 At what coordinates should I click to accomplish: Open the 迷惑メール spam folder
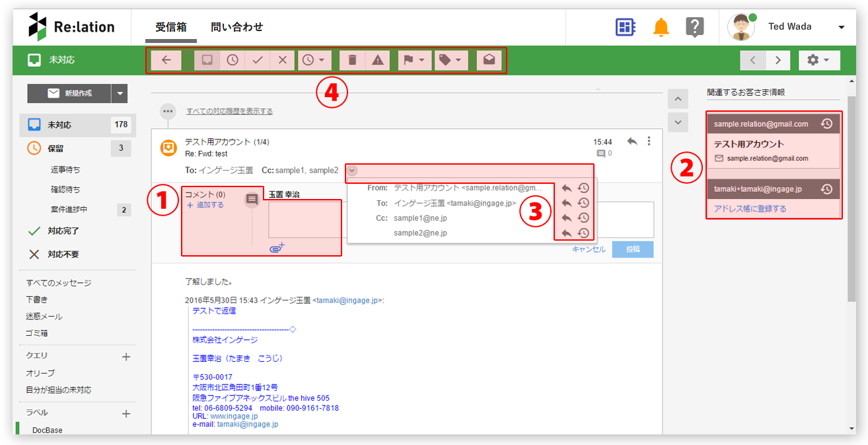[x=44, y=317]
